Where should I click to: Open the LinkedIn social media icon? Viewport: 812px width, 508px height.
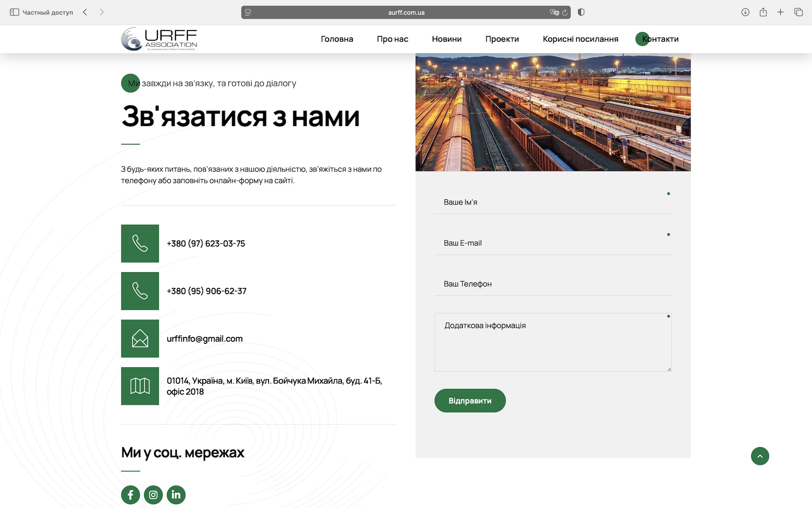coord(176,494)
